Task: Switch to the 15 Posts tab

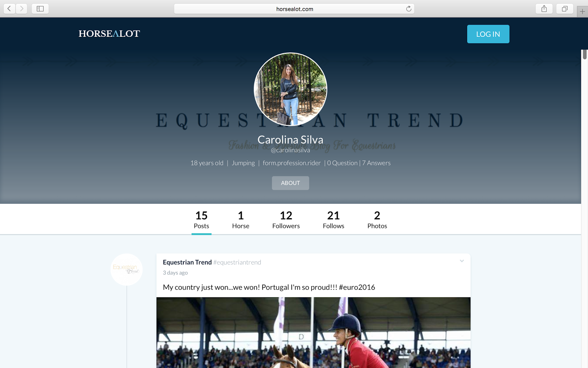Action: point(201,220)
